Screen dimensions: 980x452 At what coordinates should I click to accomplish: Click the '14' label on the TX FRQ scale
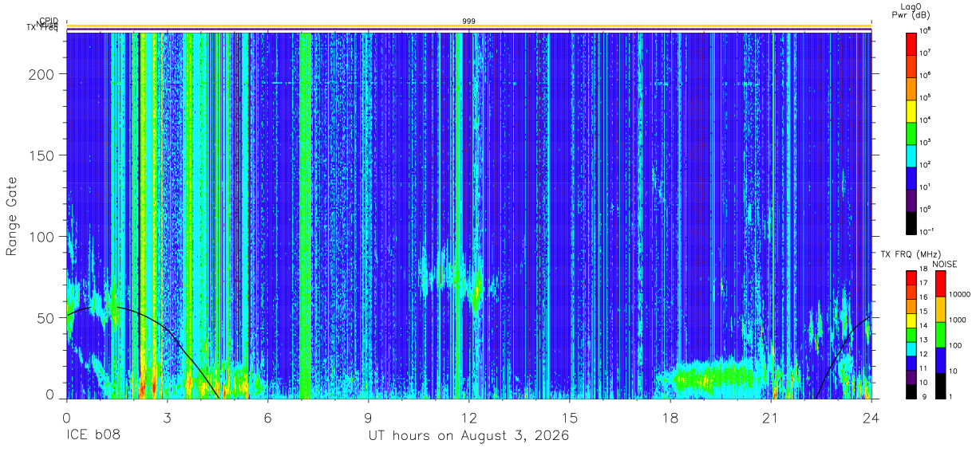(x=925, y=326)
